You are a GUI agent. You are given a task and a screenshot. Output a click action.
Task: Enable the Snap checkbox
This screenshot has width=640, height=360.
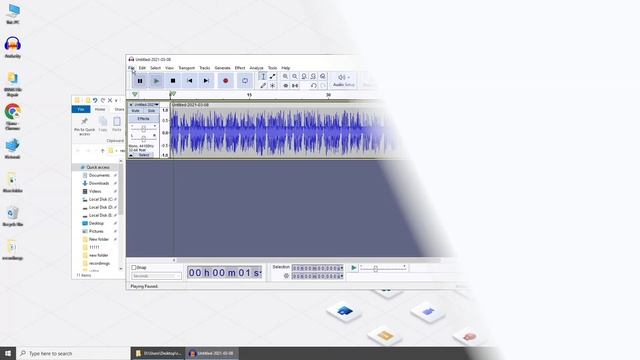click(x=133, y=268)
